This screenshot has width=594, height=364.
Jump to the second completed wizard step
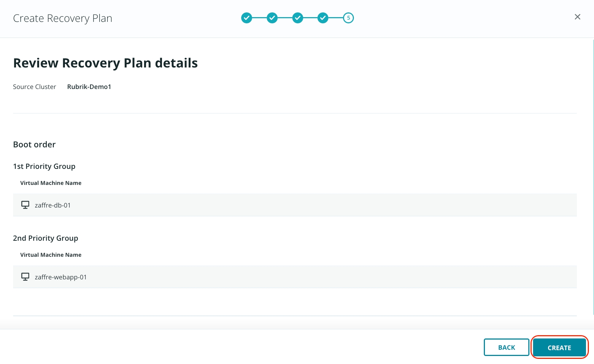click(x=272, y=18)
